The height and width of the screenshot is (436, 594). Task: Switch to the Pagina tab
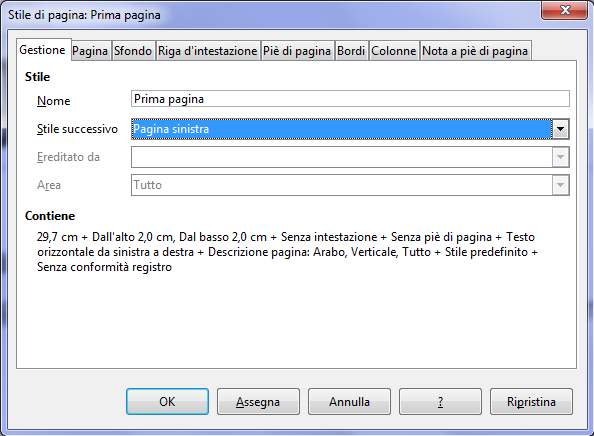pyautogui.click(x=90, y=51)
